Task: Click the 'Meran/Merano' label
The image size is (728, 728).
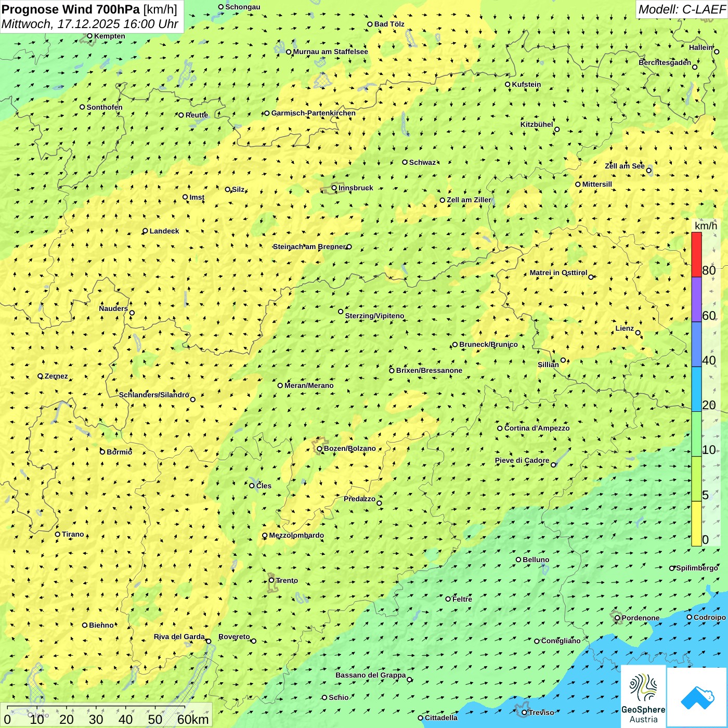Action: coord(309,385)
